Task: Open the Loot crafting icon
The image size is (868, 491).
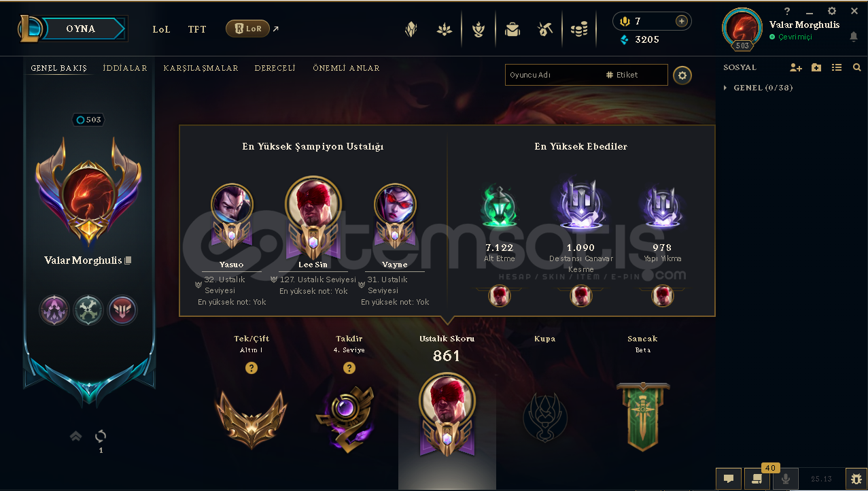Action: point(544,29)
